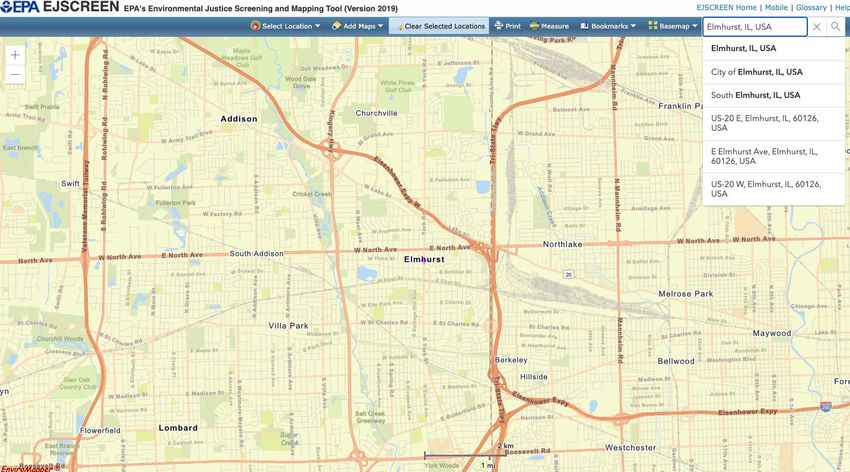Zoom out with the minus button
This screenshot has width=850, height=472.
tap(15, 75)
